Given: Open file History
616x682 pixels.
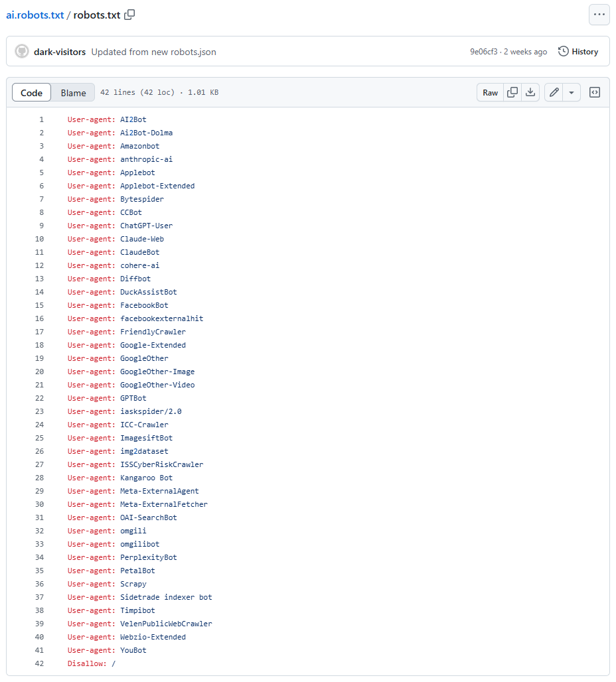Looking at the screenshot, I should [x=578, y=51].
